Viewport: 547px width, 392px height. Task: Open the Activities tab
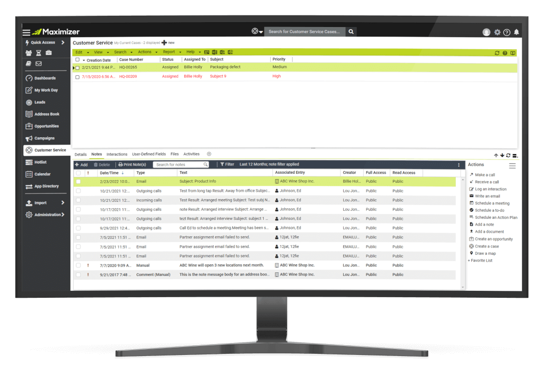pos(192,154)
